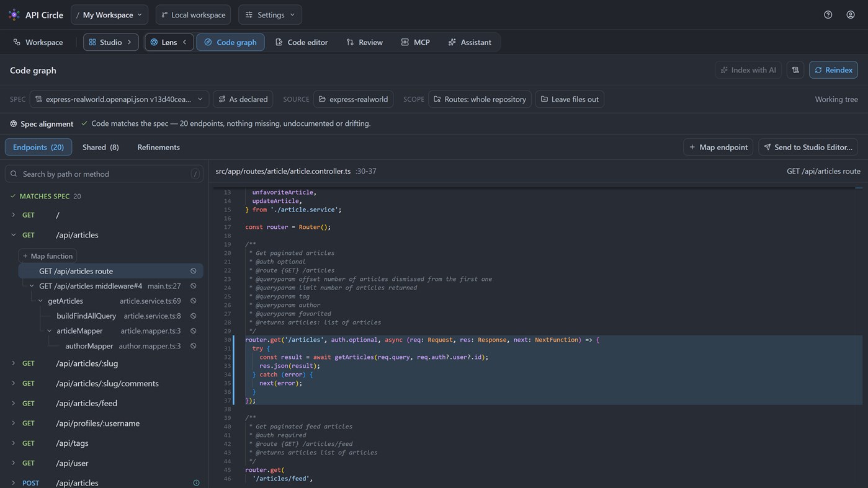868x488 pixels.
Task: Focus the Search by path or method field
Action: (104, 174)
